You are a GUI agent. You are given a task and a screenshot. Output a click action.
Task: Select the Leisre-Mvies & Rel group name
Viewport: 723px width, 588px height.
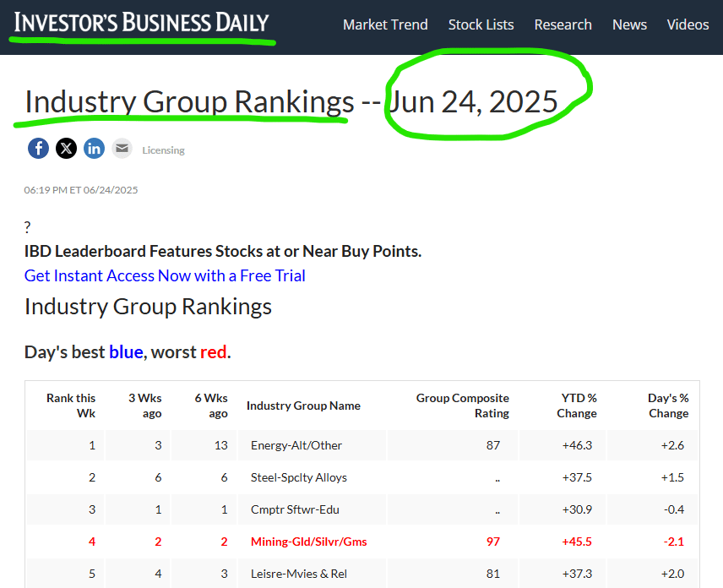(299, 574)
